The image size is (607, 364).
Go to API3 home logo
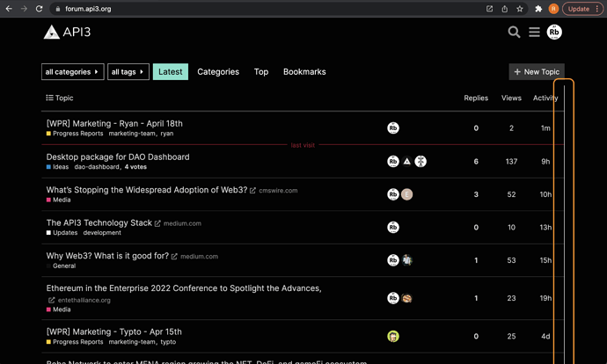tap(67, 32)
